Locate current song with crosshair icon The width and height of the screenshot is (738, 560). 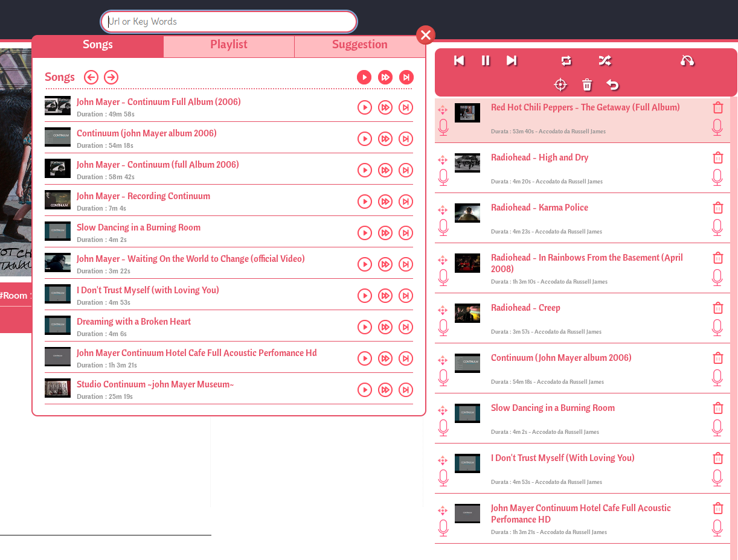click(560, 84)
